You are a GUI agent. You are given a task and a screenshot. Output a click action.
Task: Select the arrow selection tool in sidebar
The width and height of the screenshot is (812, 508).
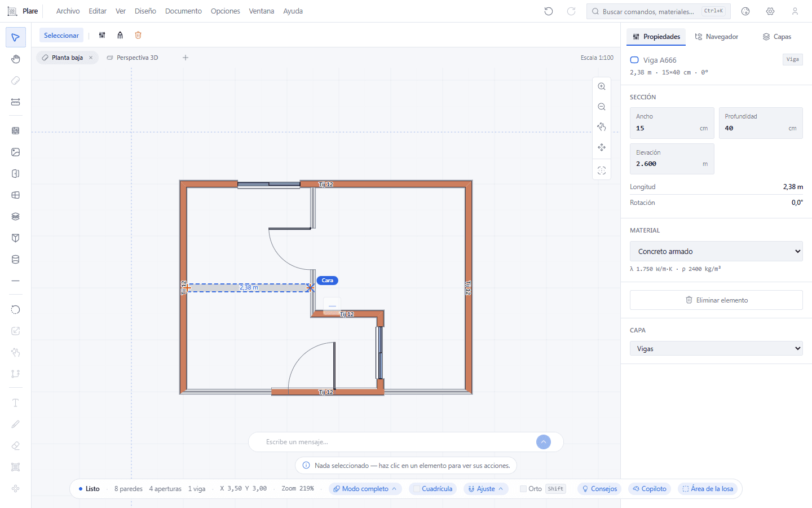point(16,38)
